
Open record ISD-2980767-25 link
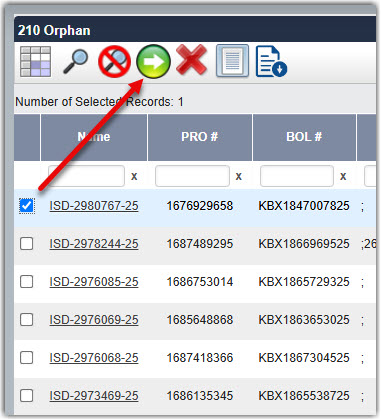pyautogui.click(x=94, y=206)
